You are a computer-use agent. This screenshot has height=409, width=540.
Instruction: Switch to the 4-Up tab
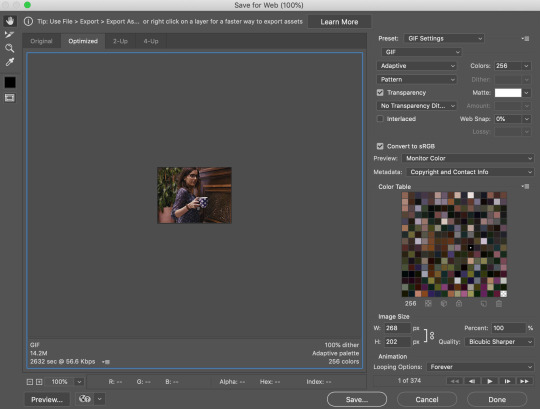[x=151, y=41]
